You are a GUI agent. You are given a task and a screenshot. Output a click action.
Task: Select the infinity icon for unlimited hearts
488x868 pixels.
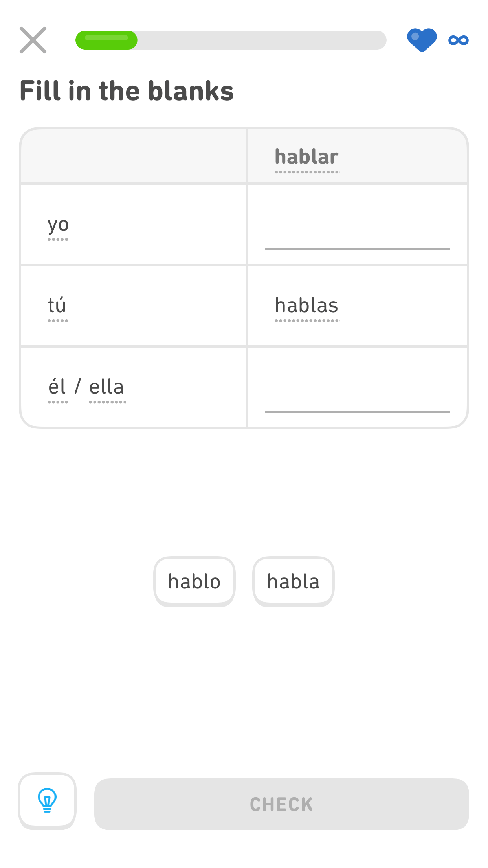458,40
